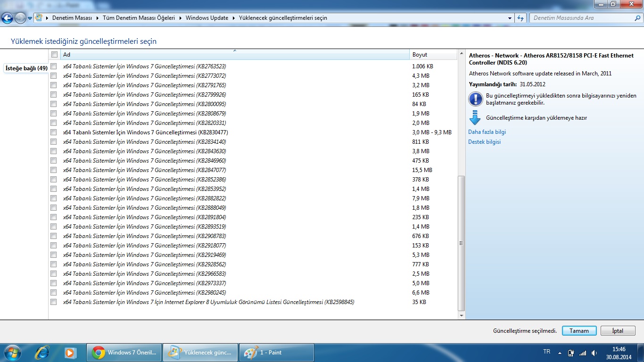Viewport: 644px width, 362px height.
Task: Click the list scrollbar thumb
Action: [x=462, y=243]
